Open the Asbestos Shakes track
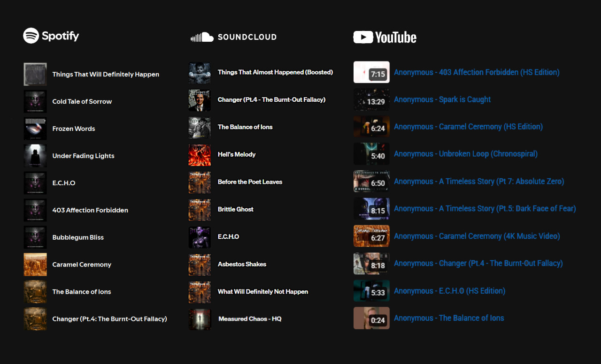601x364 pixels. pyautogui.click(x=242, y=264)
